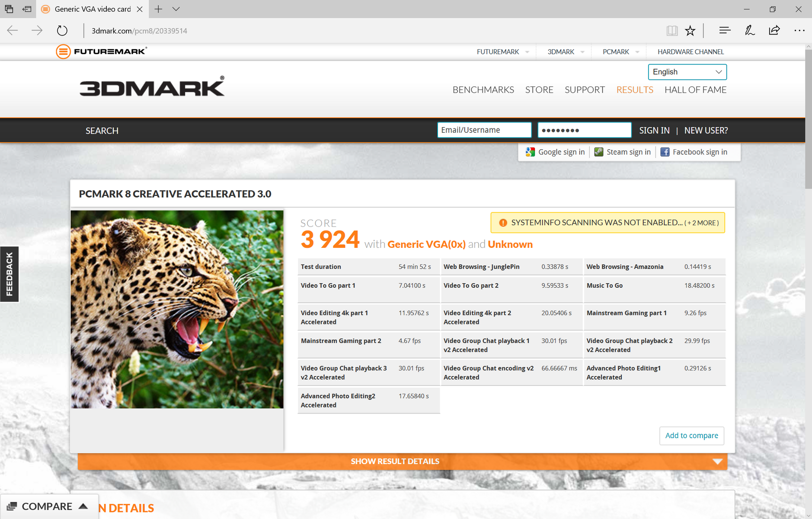This screenshot has width=812, height=519.
Task: Go to the Results menu
Action: click(635, 90)
